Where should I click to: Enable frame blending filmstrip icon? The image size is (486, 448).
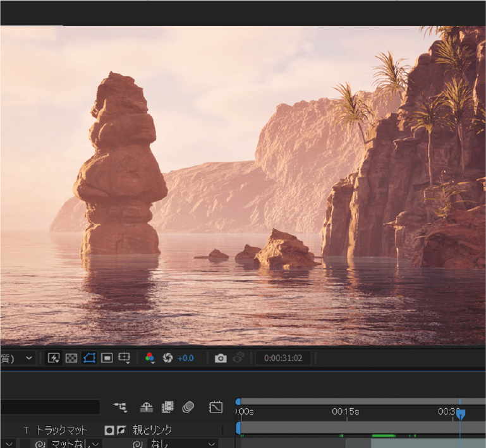click(x=167, y=408)
